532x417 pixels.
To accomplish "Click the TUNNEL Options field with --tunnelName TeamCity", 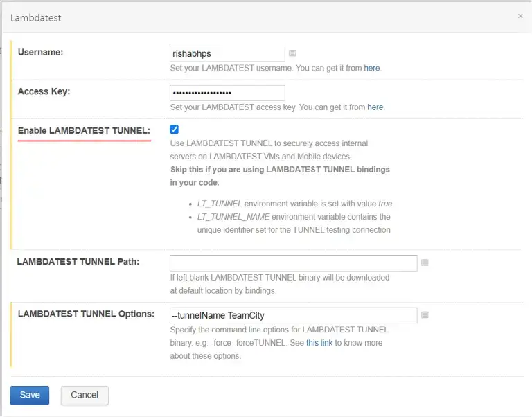I will [293, 315].
